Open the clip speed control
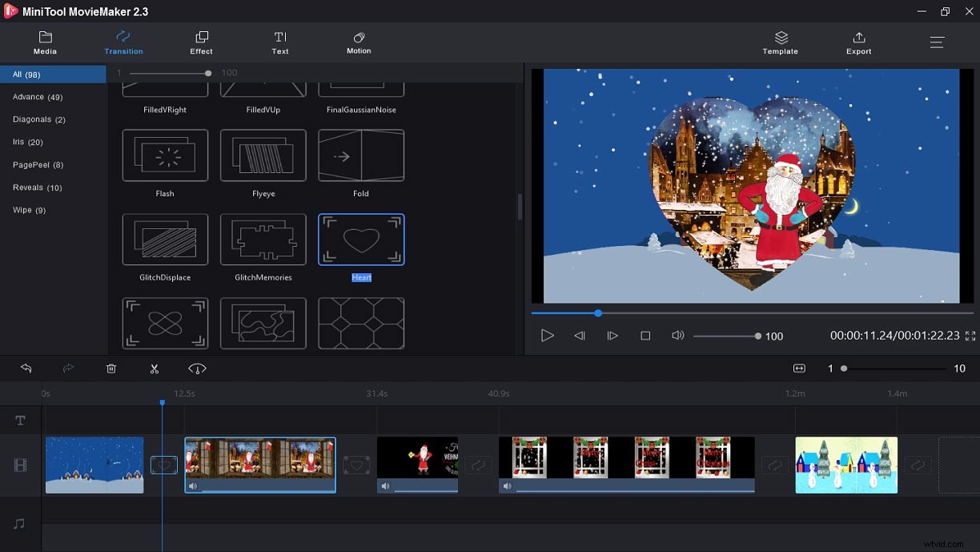The height and width of the screenshot is (552, 980). 196,369
